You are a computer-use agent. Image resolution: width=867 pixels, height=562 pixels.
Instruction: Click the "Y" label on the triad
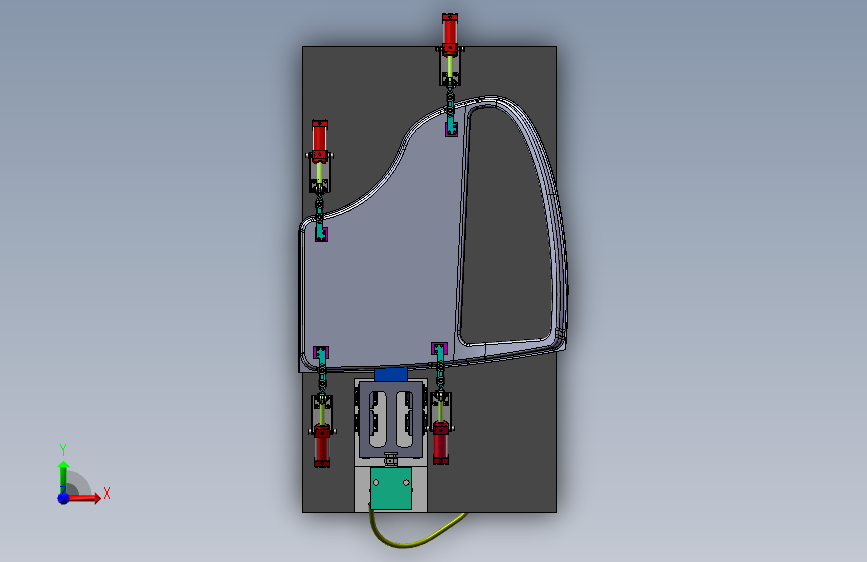point(63,450)
